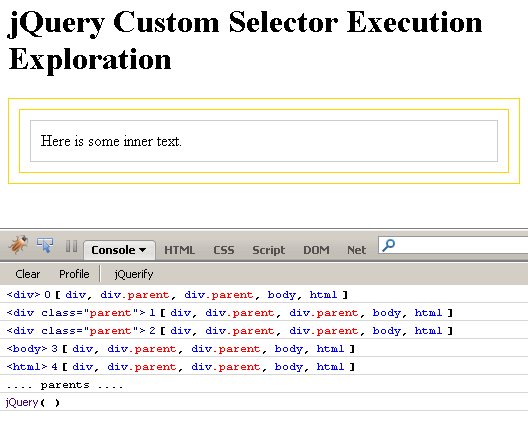Click the <html> 4 logged element
The width and height of the screenshot is (528, 425).
[x=27, y=366]
